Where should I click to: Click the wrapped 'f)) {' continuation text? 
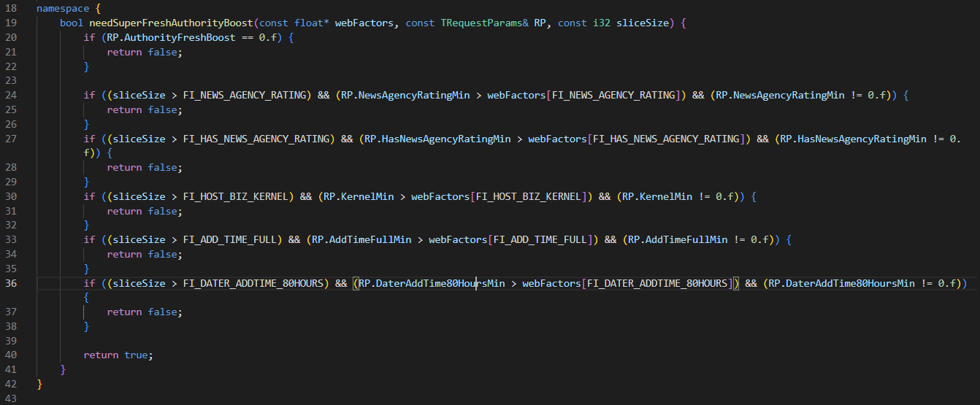pyautogui.click(x=98, y=153)
